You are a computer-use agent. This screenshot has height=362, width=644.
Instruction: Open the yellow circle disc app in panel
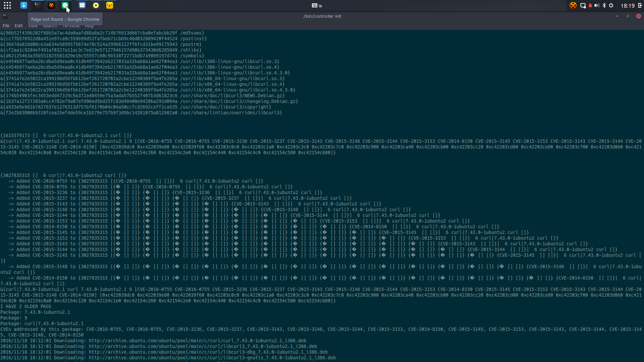96,5
